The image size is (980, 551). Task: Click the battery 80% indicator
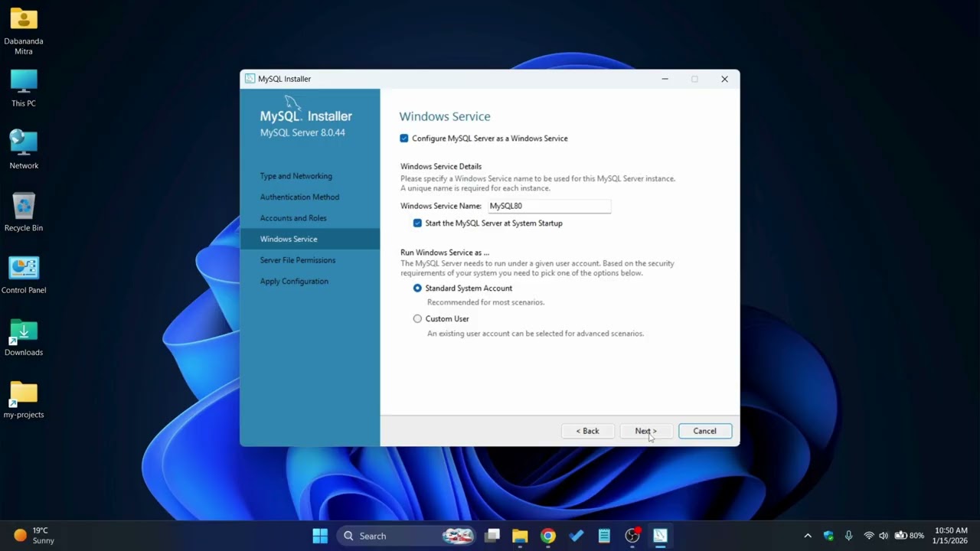[x=909, y=536]
